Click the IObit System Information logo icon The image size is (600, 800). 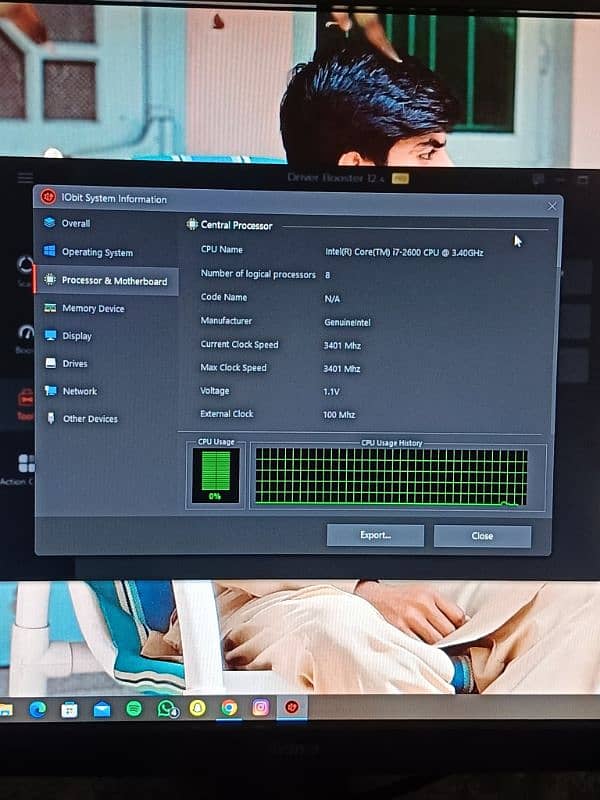[48, 196]
